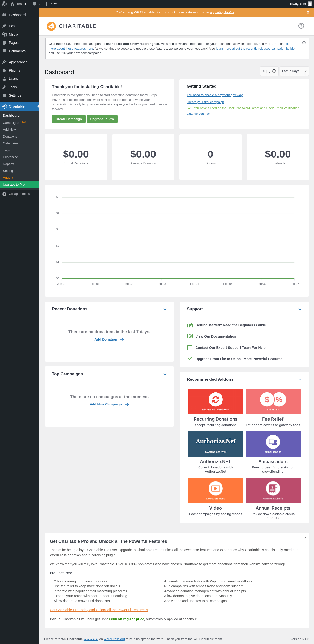Open the Comments sidebar menu item

tap(20, 51)
